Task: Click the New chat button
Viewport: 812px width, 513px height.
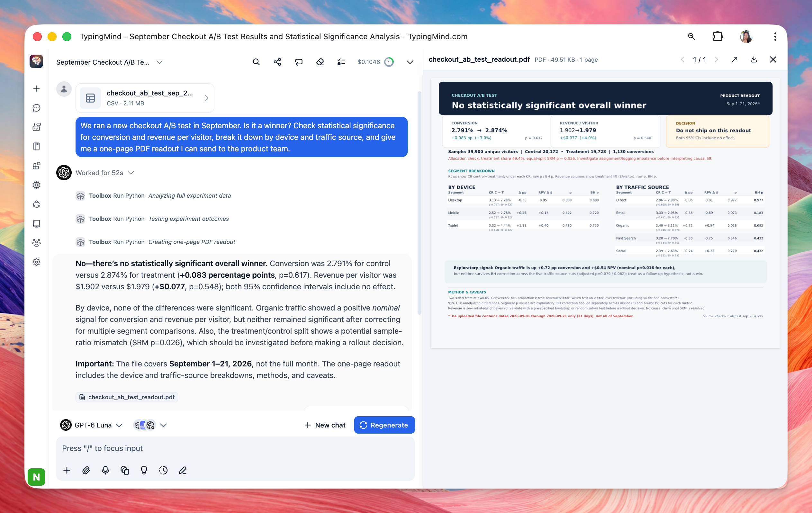Action: point(325,425)
